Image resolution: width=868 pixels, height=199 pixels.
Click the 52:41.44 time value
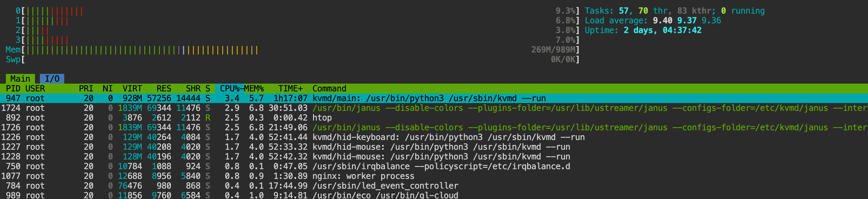(x=288, y=137)
